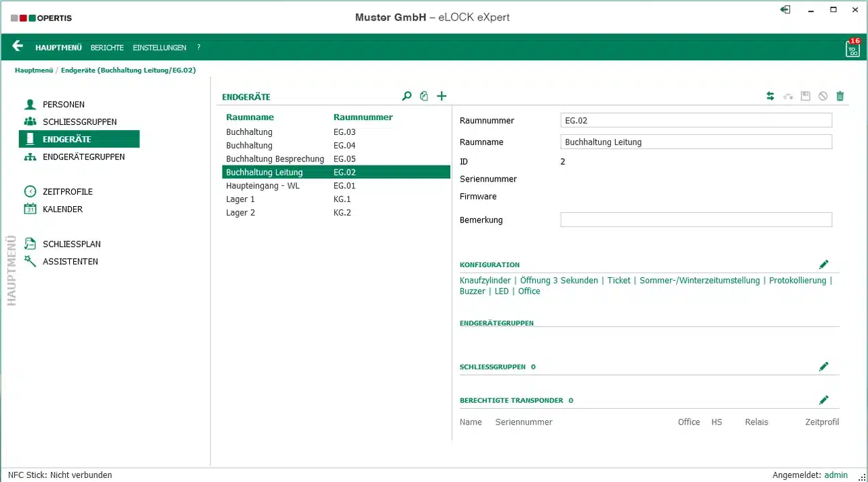Image resolution: width=868 pixels, height=482 pixels.
Task: Click the Bemerkung input field
Action: click(x=696, y=220)
